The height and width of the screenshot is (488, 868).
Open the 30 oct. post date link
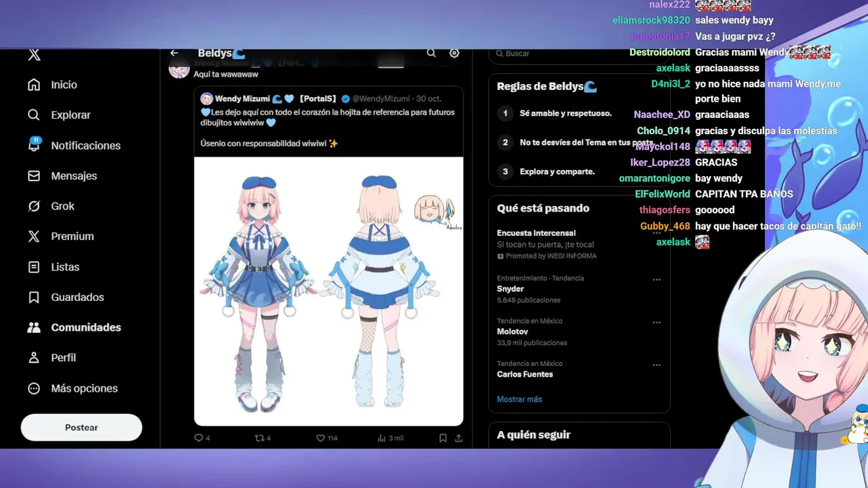429,99
